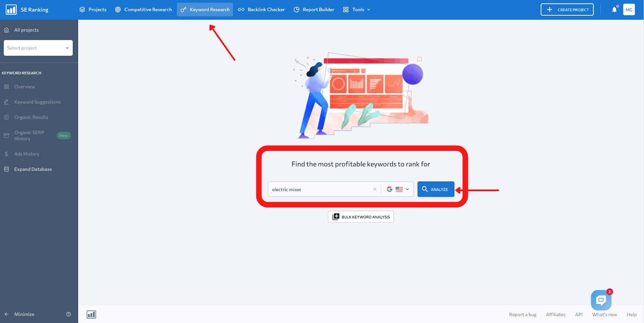Click the All projects home icon

point(6,30)
